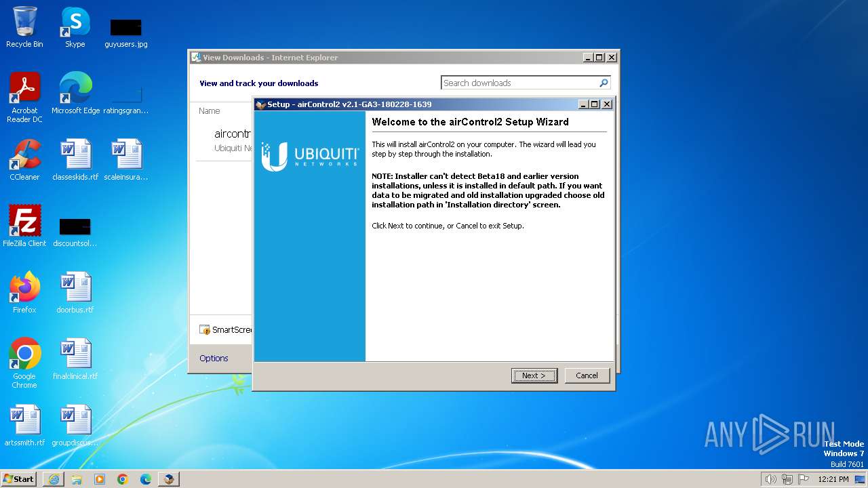Close the View Downloads window
This screenshot has height=488, width=868.
tap(611, 58)
